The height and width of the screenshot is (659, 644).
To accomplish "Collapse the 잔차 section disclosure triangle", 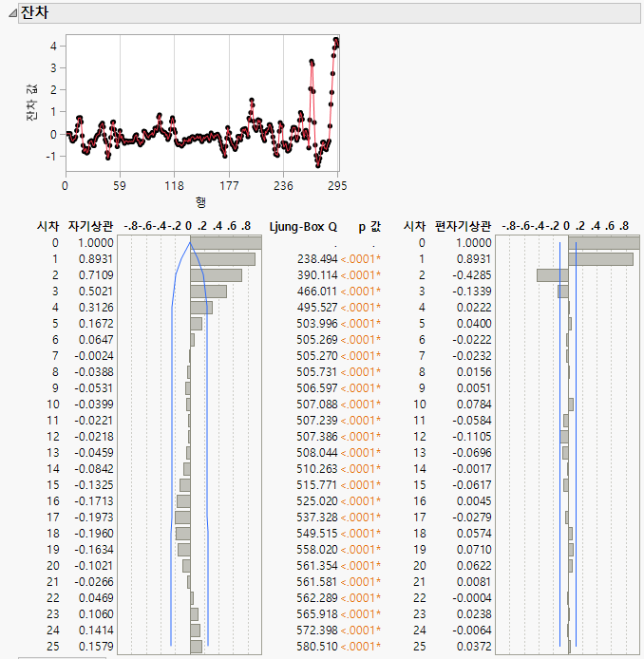I will coord(12,13).
